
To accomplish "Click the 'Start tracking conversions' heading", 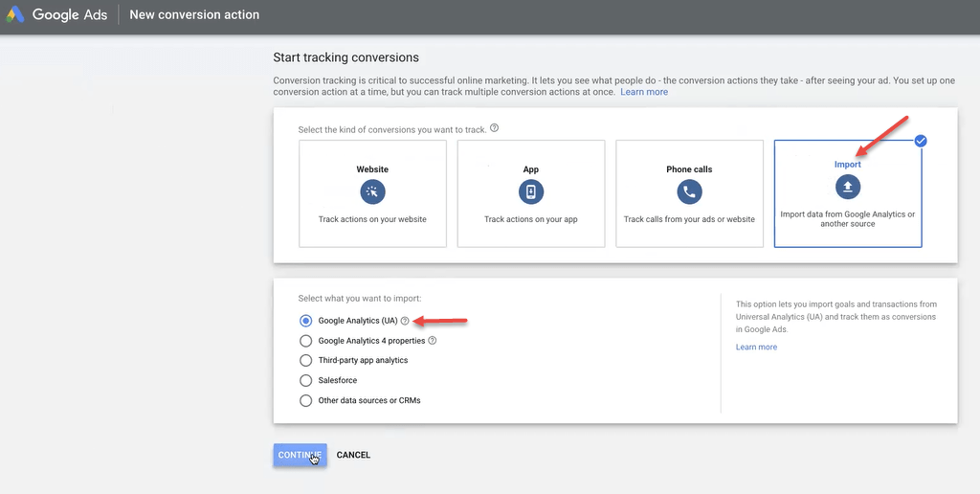I will pyautogui.click(x=345, y=57).
